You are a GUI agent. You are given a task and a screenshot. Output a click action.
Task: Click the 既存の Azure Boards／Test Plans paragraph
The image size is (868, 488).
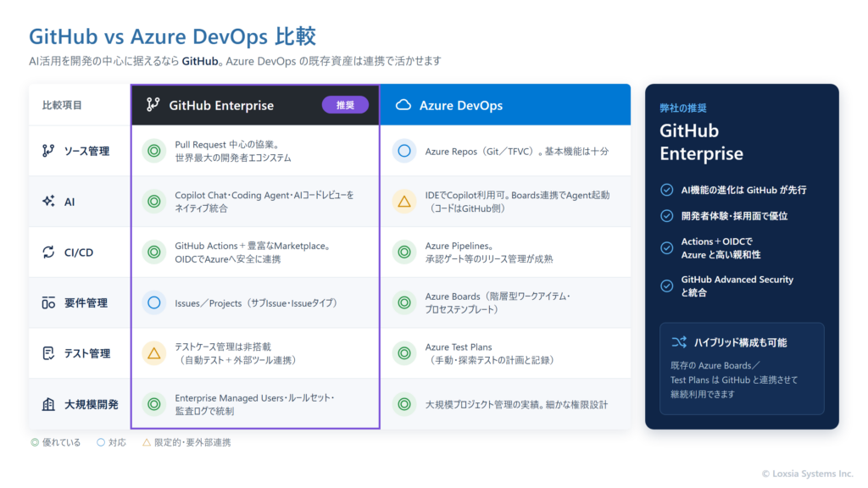(735, 380)
